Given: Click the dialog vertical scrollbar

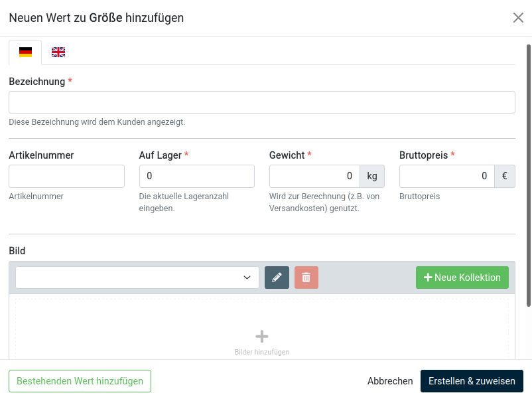Looking at the screenshot, I should pyautogui.click(x=529, y=173).
